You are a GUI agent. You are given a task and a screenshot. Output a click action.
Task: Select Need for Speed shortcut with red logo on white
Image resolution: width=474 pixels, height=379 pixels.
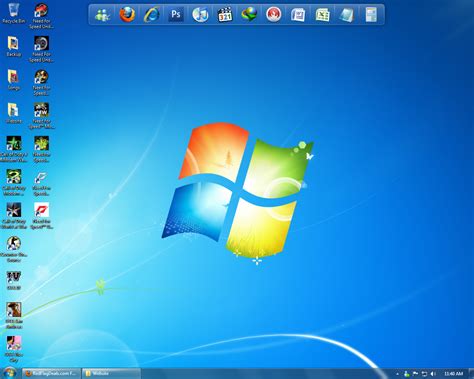coord(41,216)
